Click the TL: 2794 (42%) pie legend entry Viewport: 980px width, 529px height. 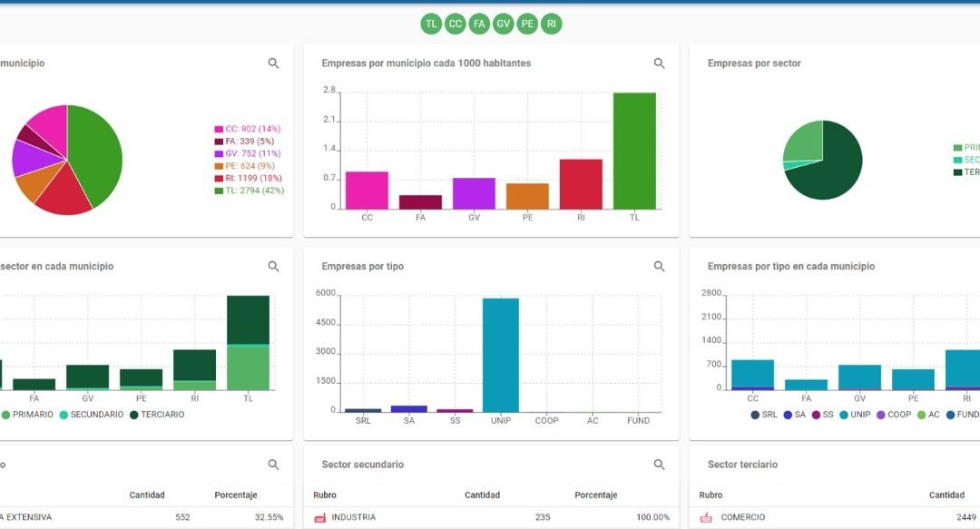pos(249,191)
